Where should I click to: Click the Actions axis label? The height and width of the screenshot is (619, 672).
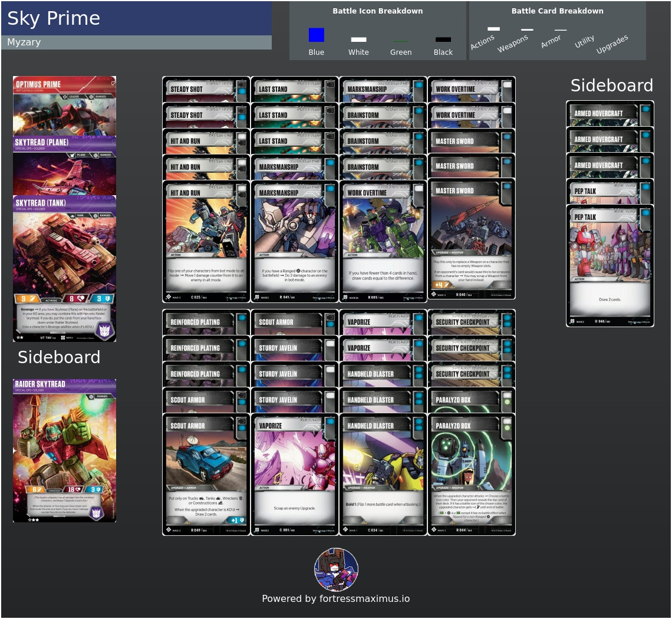(482, 42)
